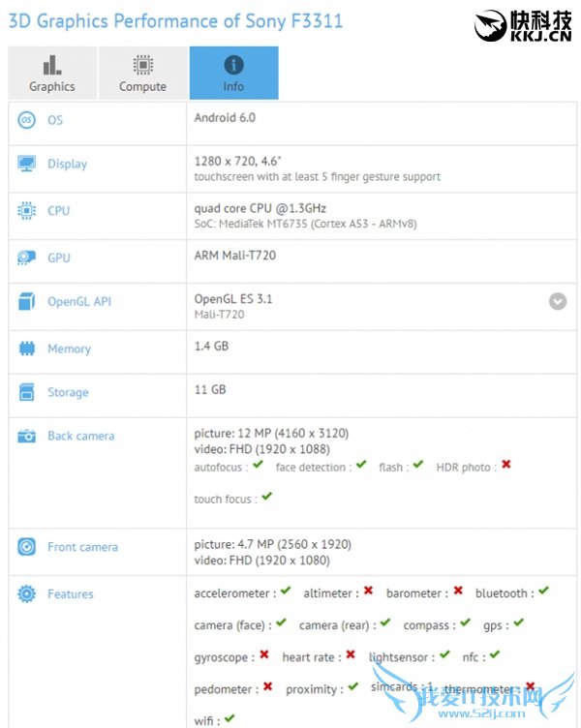
Task: Click the Front camera label
Action: point(82,547)
